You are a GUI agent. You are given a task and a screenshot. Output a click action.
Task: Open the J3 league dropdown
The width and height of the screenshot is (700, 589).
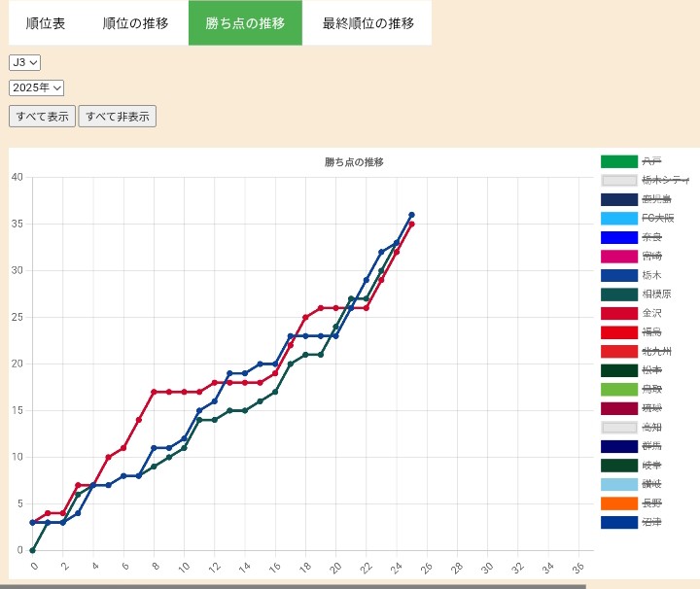[x=24, y=62]
